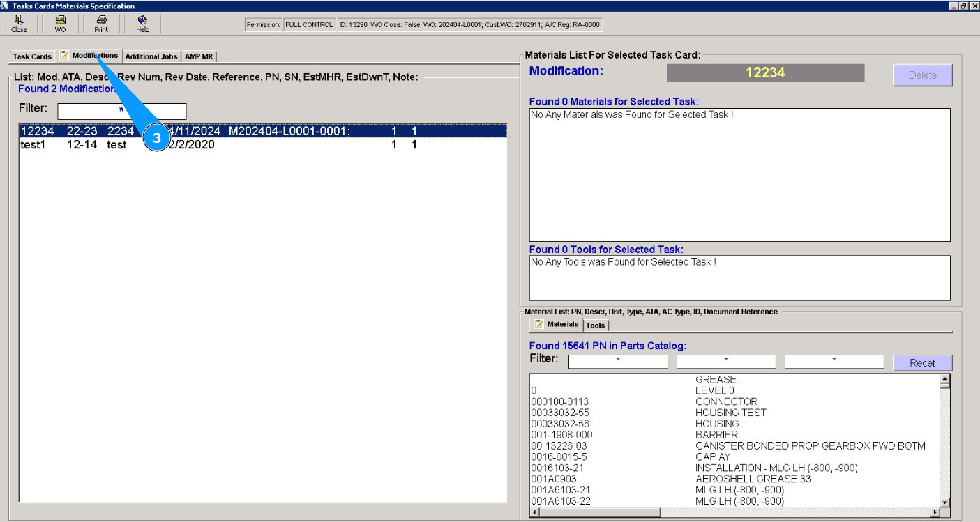Click the yellow 12234 Modification field
The image size is (980, 522).
765,72
